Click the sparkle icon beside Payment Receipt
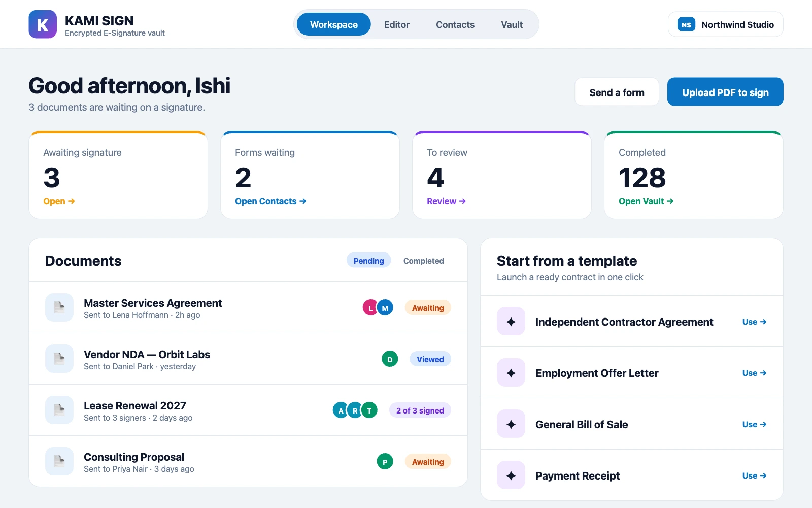812x508 pixels. click(x=511, y=475)
